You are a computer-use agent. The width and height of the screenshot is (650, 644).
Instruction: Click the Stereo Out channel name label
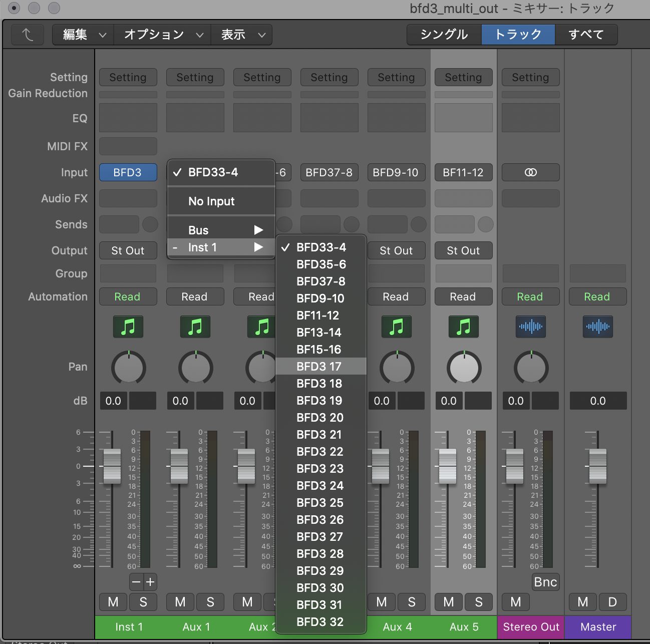(x=531, y=627)
